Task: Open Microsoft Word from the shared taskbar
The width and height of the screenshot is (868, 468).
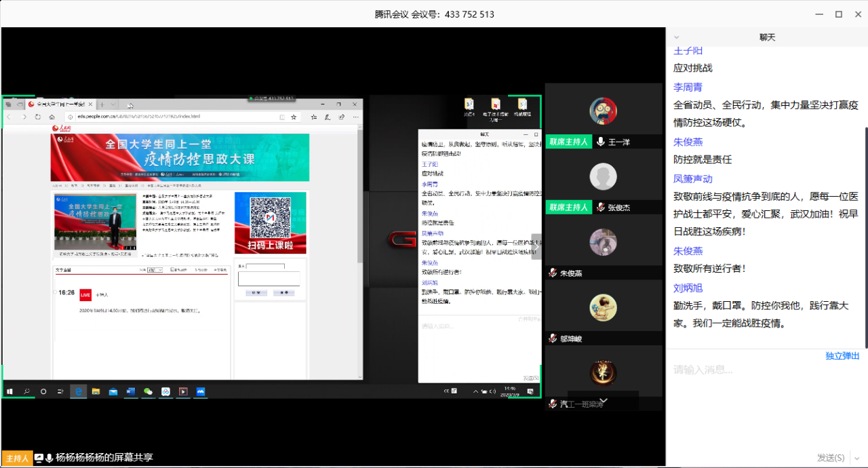Action: pos(132,391)
